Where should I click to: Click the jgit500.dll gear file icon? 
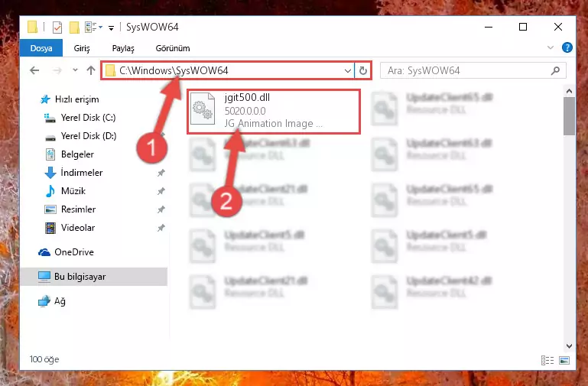point(203,109)
